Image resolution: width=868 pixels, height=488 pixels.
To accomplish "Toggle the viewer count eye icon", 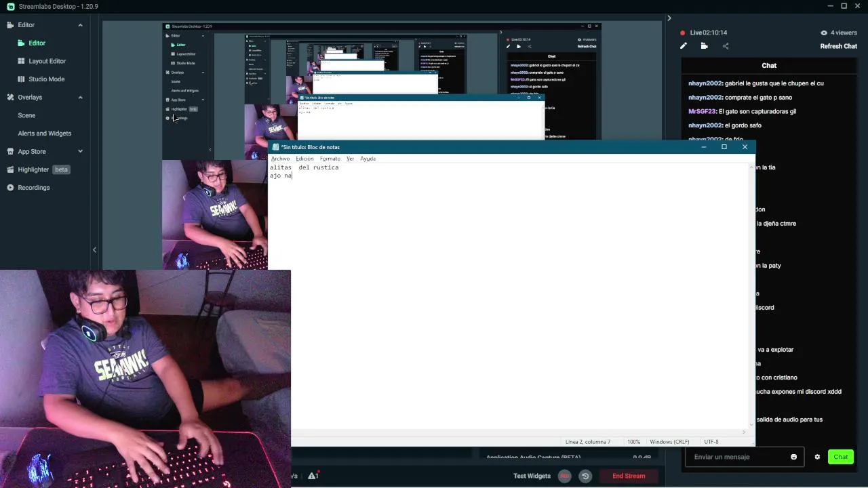I will [824, 33].
